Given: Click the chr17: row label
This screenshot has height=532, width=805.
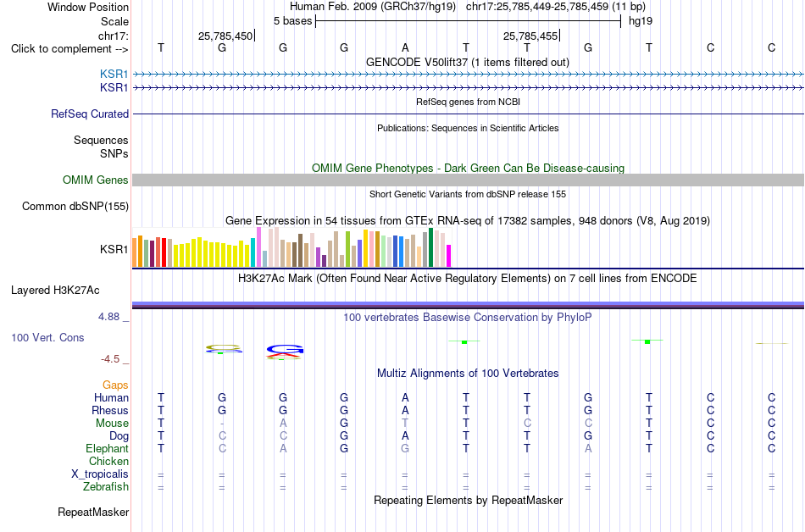Looking at the screenshot, I should (x=114, y=36).
